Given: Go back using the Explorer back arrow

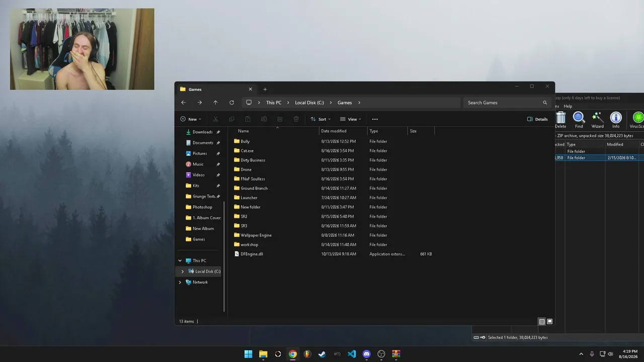Looking at the screenshot, I should 183,103.
